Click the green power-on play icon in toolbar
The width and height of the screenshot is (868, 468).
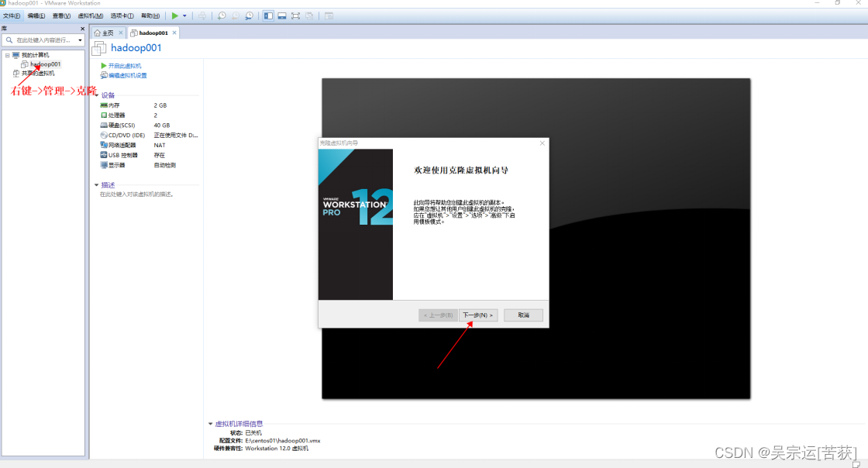point(175,16)
